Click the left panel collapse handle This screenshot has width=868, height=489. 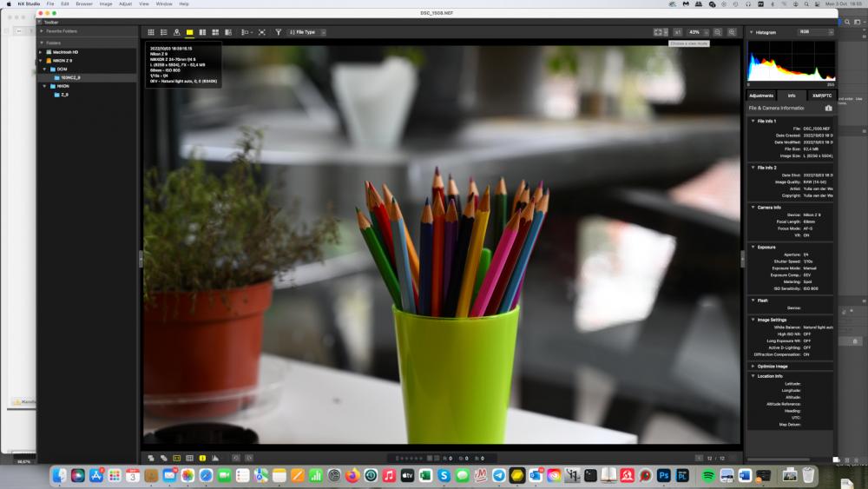[x=141, y=259]
